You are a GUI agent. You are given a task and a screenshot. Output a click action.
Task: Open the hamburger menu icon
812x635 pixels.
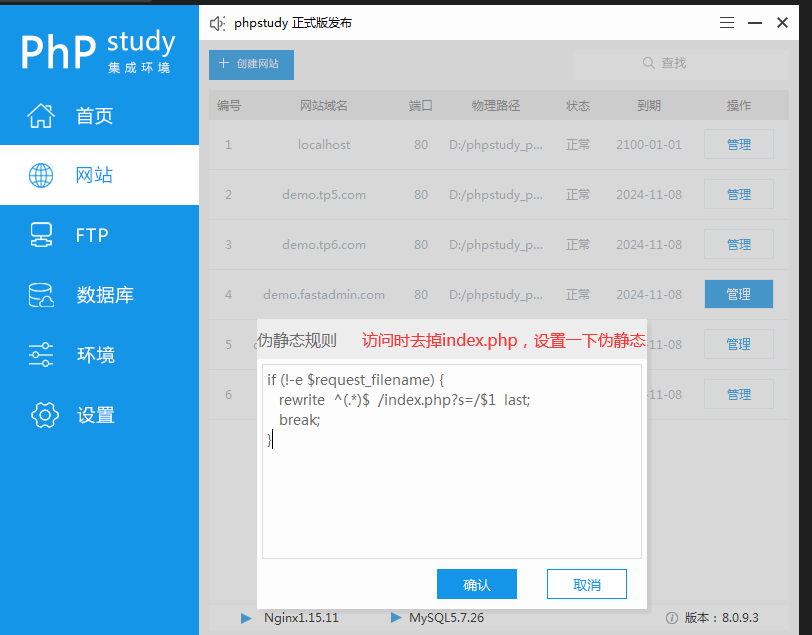tap(727, 23)
